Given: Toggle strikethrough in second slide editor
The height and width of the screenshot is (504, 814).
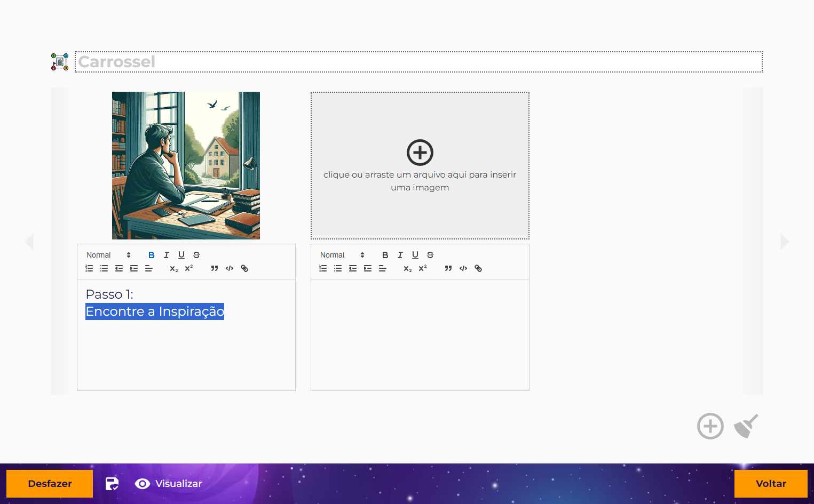Looking at the screenshot, I should [x=430, y=255].
